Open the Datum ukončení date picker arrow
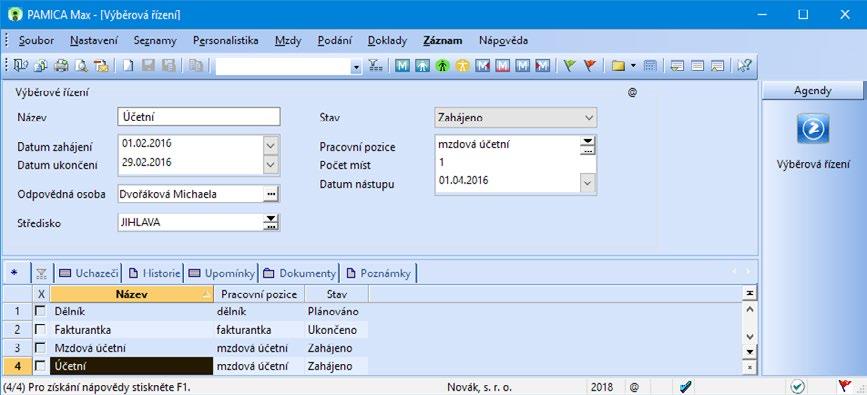Viewport: 867px width, 395px height. pos(270,164)
